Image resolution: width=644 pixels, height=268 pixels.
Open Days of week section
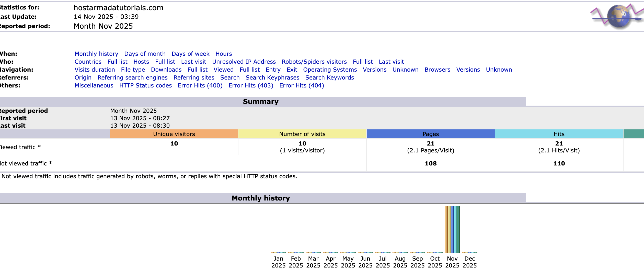tap(190, 54)
